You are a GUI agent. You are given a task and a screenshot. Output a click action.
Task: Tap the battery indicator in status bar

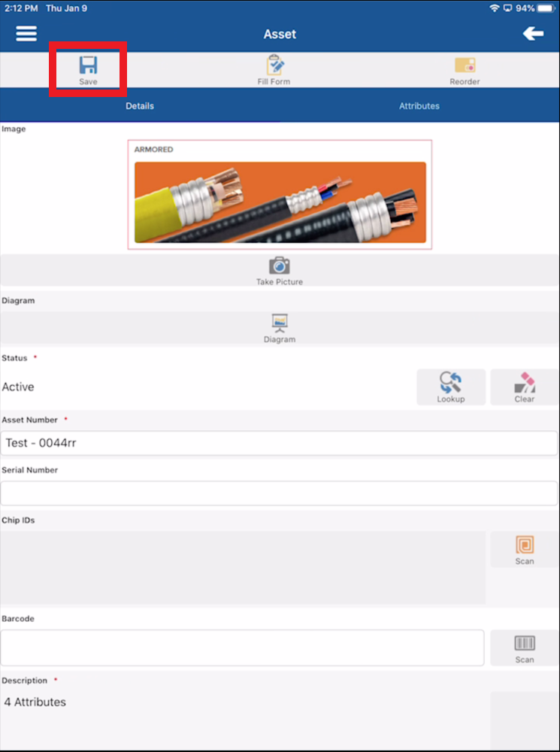pos(546,8)
